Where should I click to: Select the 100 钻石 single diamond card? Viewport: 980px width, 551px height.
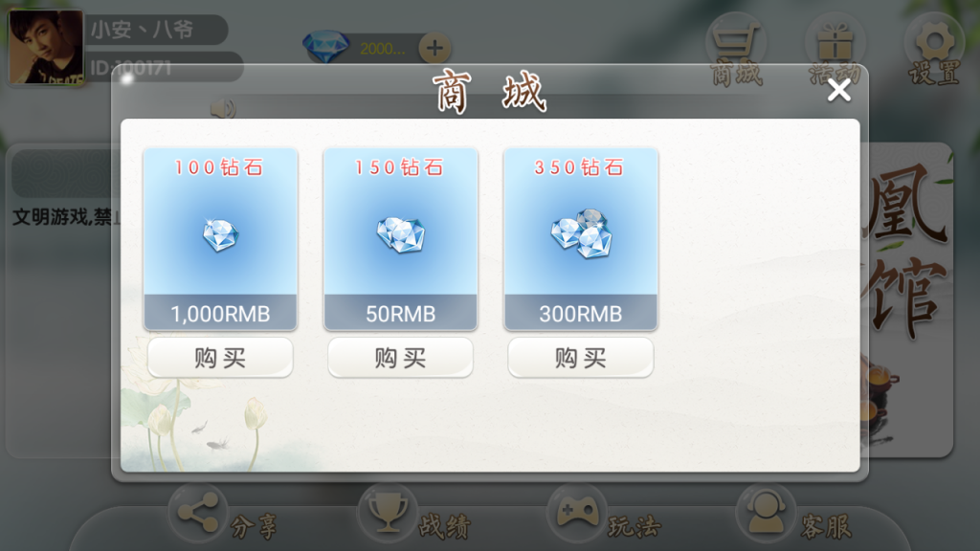pos(220,239)
